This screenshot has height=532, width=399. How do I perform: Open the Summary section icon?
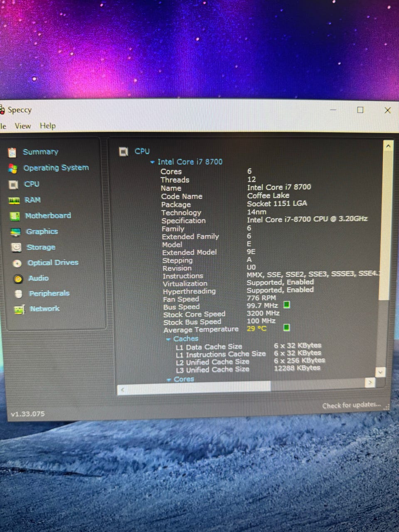(12, 153)
